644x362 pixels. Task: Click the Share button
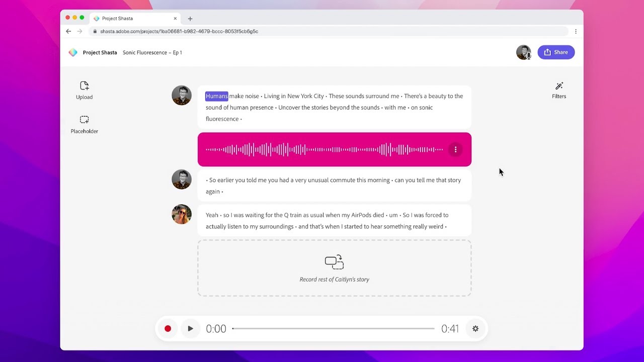556,52
